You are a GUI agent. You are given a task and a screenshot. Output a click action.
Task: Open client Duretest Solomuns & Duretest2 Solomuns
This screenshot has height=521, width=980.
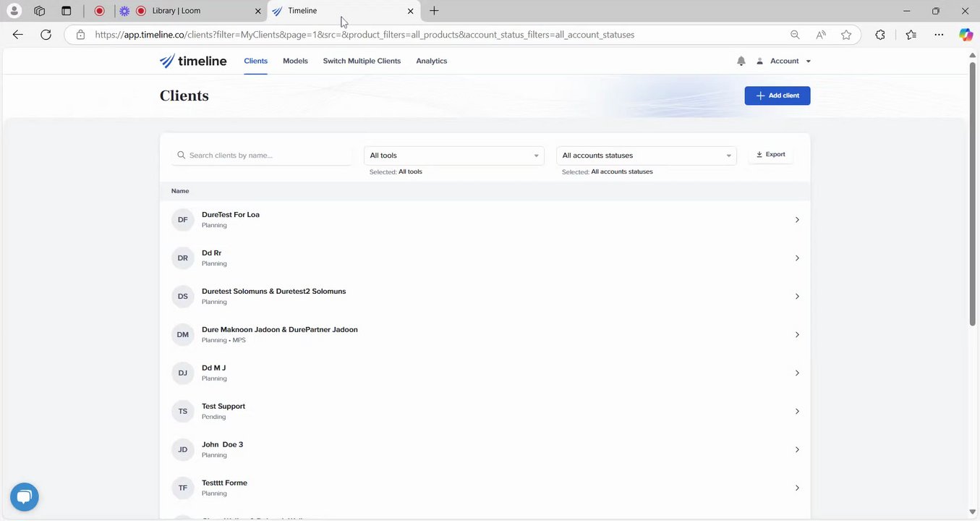point(274,292)
